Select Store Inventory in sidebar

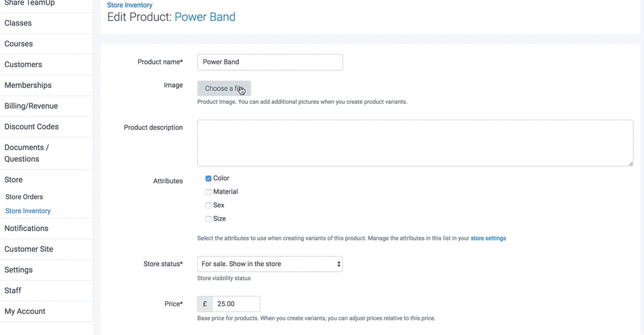point(28,211)
